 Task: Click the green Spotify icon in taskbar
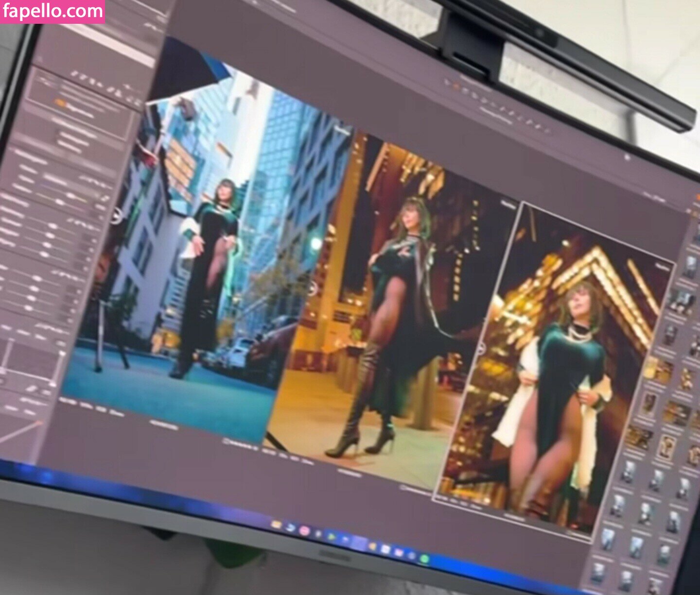(x=424, y=560)
